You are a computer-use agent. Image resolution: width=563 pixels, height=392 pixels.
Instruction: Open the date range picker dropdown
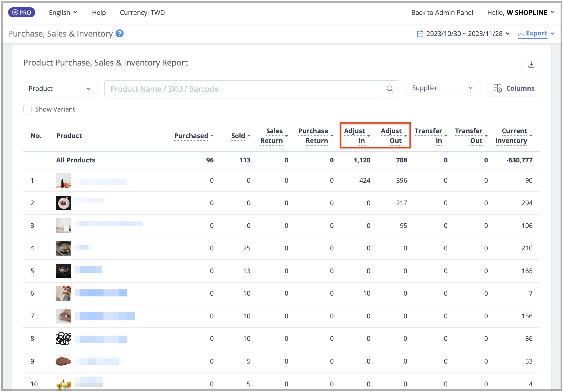point(463,34)
